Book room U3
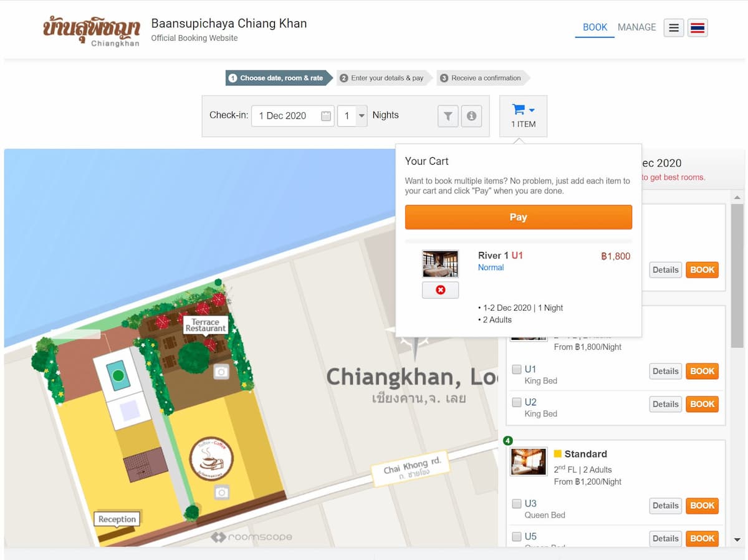Image resolution: width=748 pixels, height=560 pixels. [x=702, y=506]
